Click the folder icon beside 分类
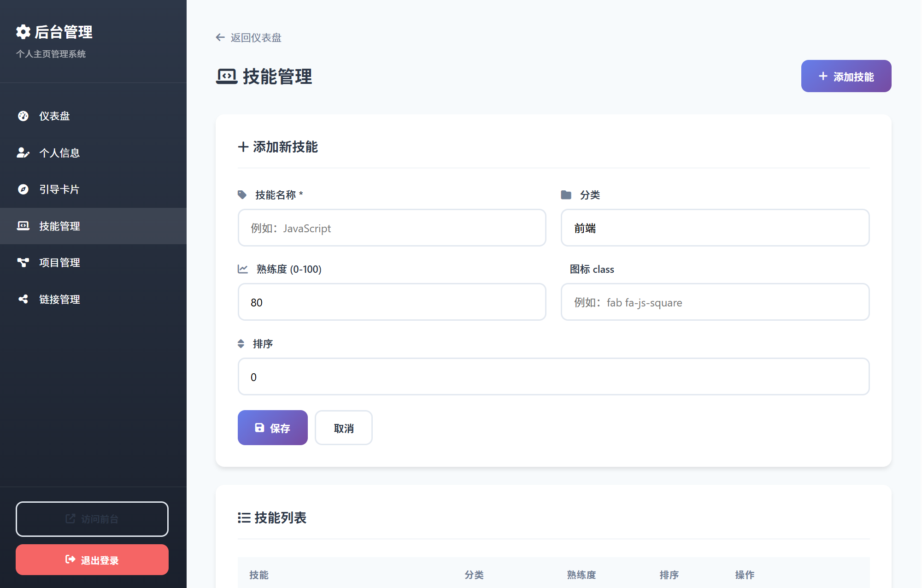The image size is (922, 588). click(566, 195)
